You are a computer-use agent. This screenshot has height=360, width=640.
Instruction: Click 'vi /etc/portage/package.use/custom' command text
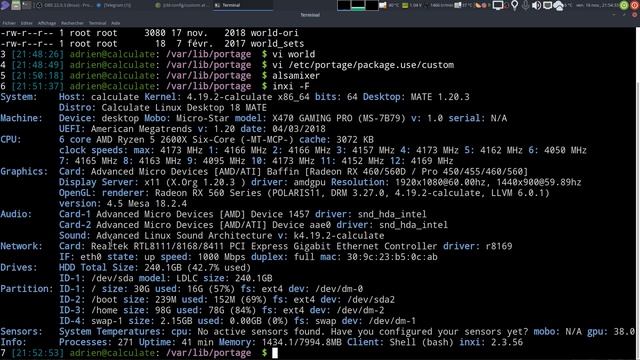(363, 65)
